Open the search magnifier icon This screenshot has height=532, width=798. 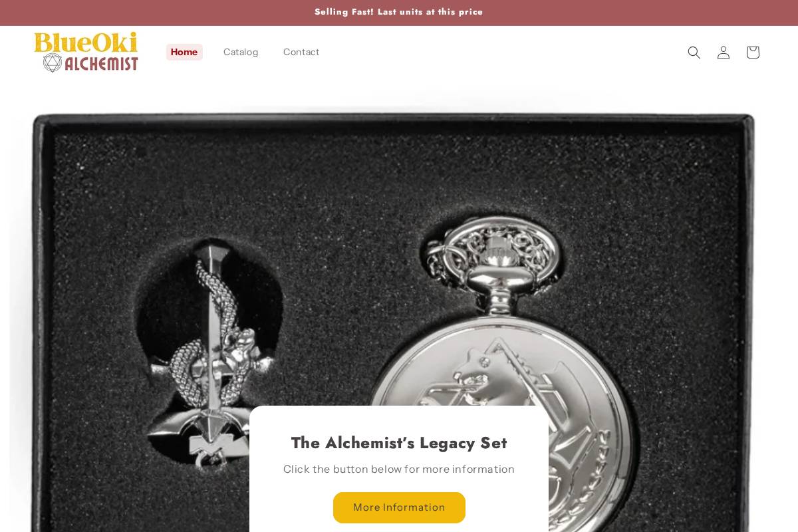click(x=694, y=53)
